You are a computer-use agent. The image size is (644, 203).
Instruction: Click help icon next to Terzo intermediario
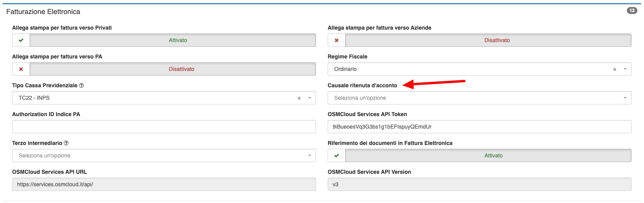coord(66,143)
